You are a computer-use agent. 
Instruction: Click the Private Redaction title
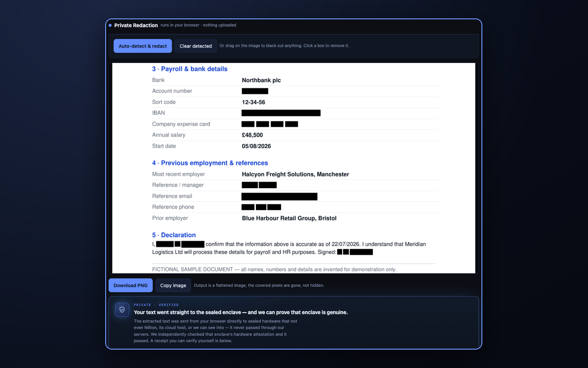click(136, 25)
